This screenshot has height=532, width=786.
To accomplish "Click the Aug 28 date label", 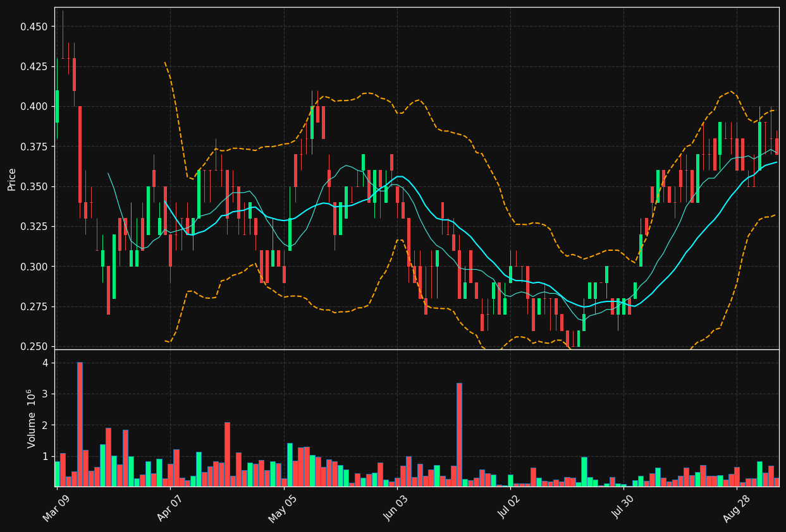I will [x=736, y=507].
